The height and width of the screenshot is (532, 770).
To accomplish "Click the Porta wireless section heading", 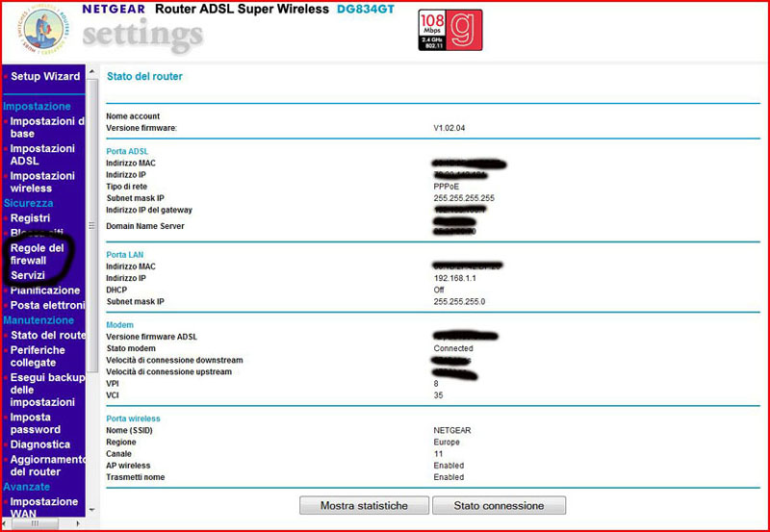I will 134,418.
